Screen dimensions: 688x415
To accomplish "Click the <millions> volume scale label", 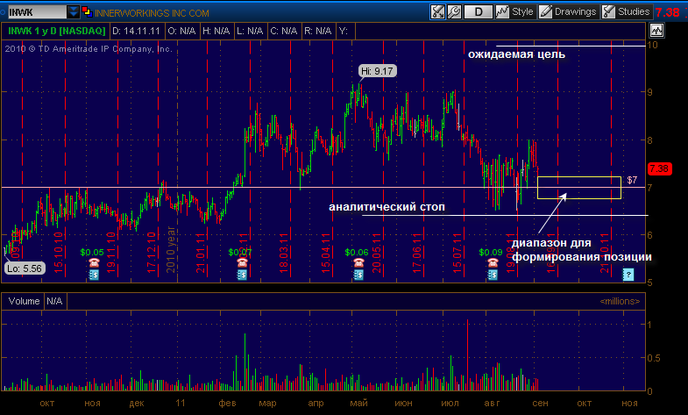I will (620, 301).
